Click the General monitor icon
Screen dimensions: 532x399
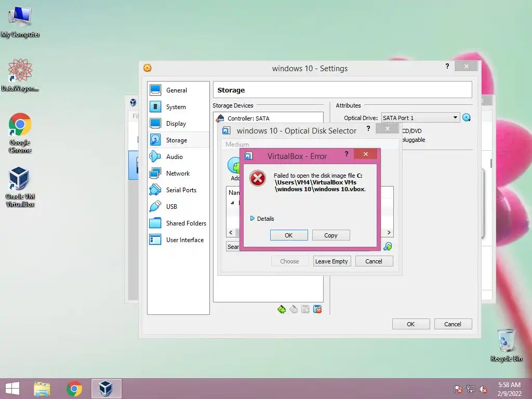(x=155, y=90)
